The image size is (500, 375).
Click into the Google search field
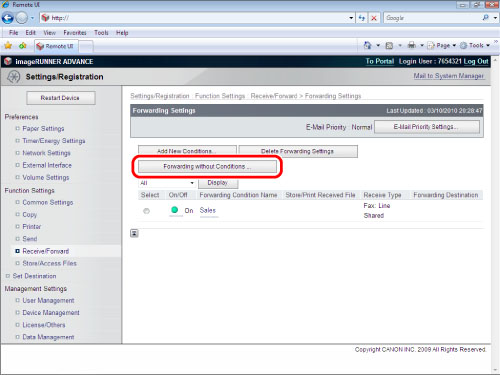click(432, 18)
